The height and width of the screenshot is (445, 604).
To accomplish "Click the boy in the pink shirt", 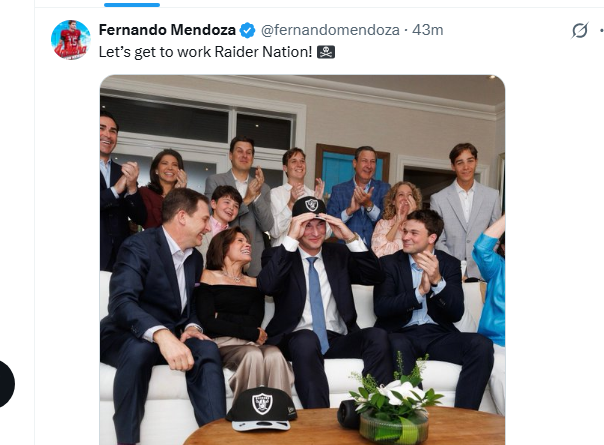I will 223,211.
